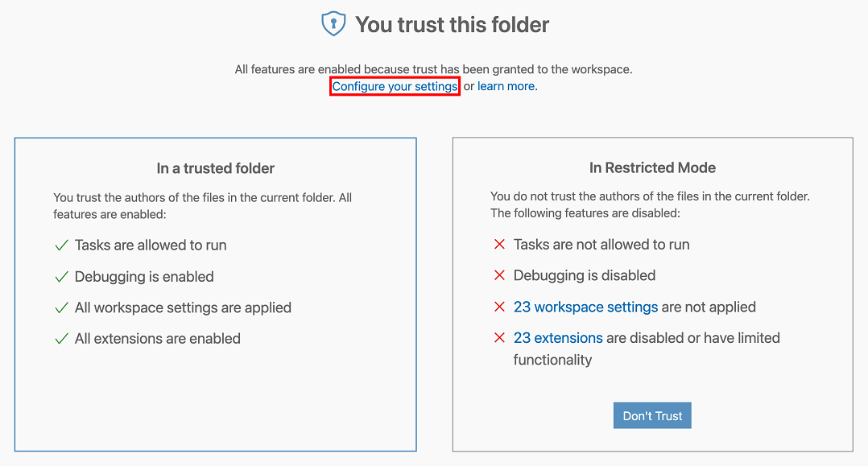Click the "You trust this folder" heading
This screenshot has height=466, width=868.
[x=450, y=24]
